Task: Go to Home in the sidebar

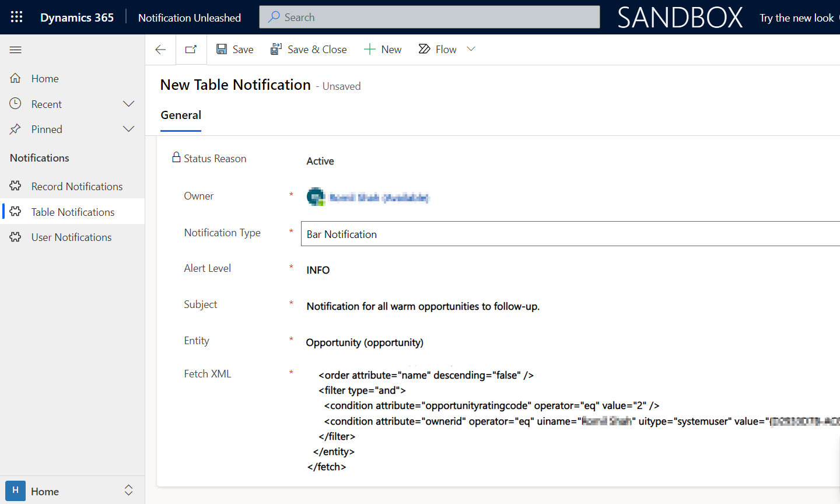Action: click(72, 78)
